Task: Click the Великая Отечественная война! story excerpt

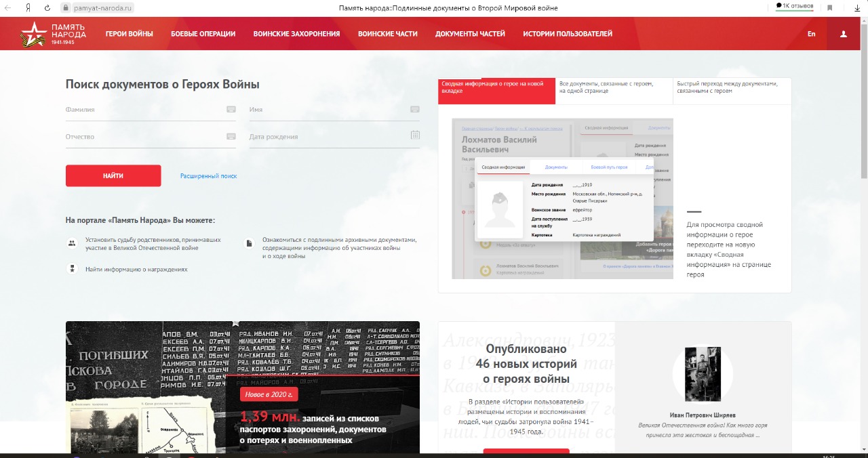Action: tap(703, 430)
